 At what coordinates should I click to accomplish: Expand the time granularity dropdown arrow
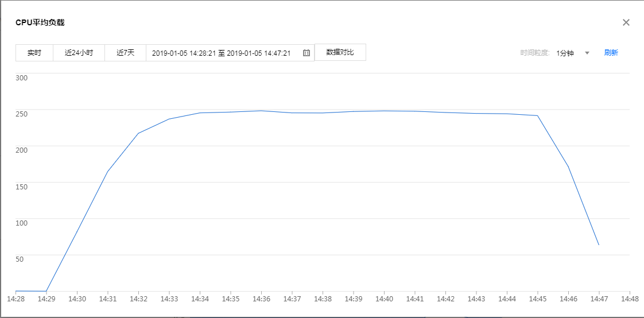[587, 53]
